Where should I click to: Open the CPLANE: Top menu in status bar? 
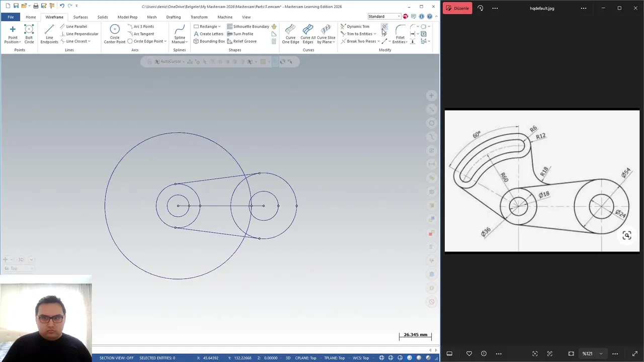(305, 358)
